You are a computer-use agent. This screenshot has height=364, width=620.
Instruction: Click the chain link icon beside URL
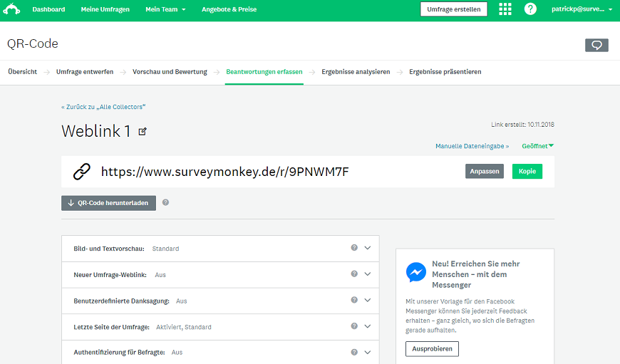(82, 172)
